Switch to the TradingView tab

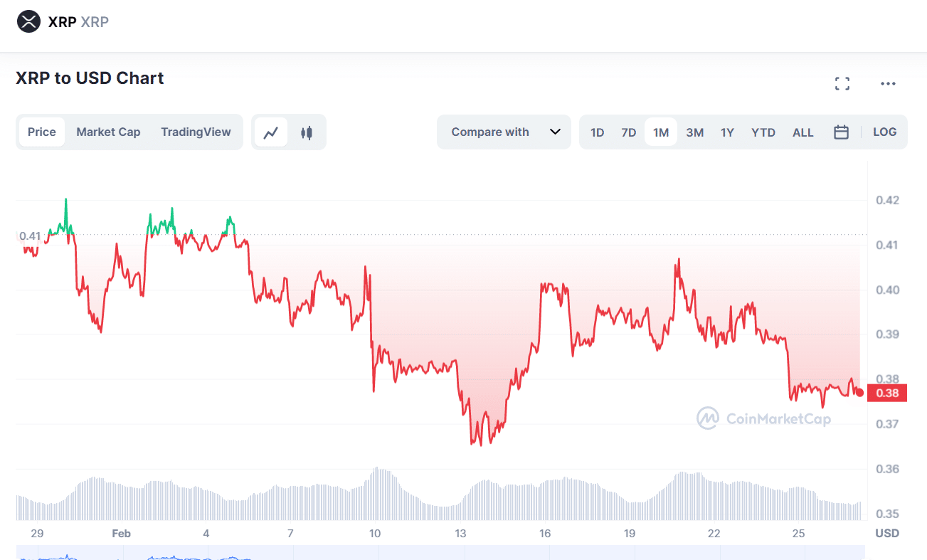[x=196, y=132]
